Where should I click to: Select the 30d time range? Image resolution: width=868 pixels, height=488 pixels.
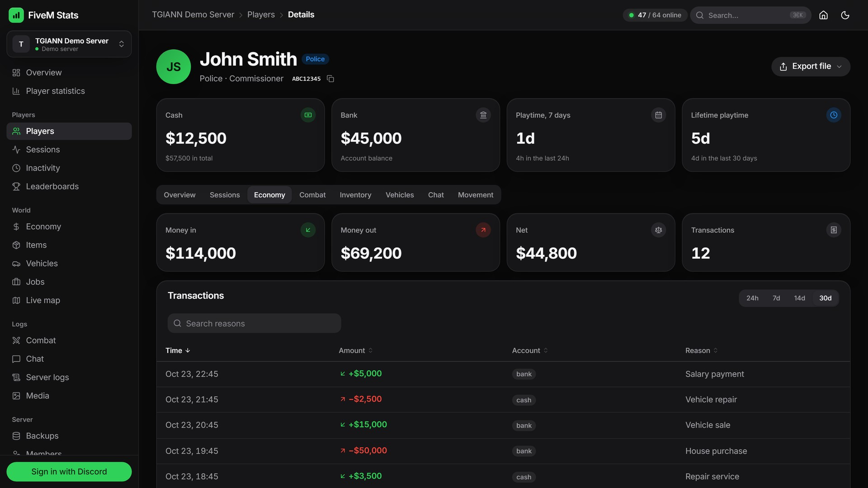click(x=825, y=298)
